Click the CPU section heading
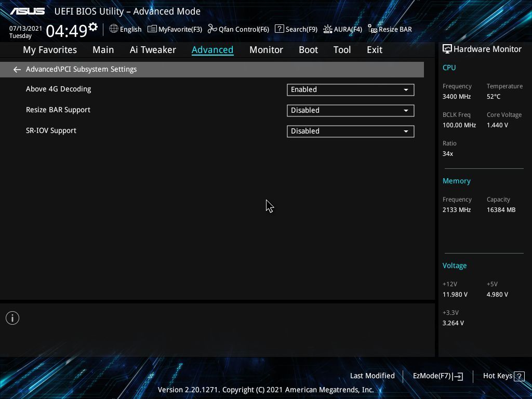Image resolution: width=532 pixels, height=399 pixels. [449, 68]
